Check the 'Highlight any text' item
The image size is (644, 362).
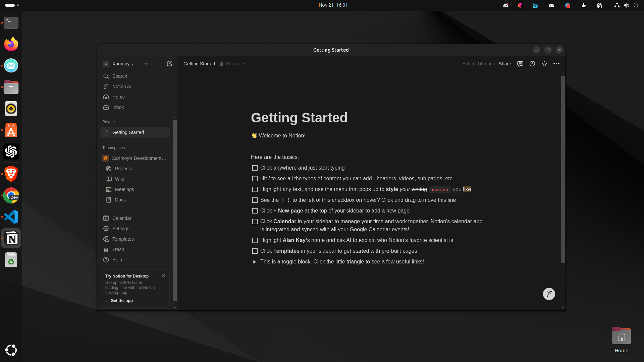point(255,189)
